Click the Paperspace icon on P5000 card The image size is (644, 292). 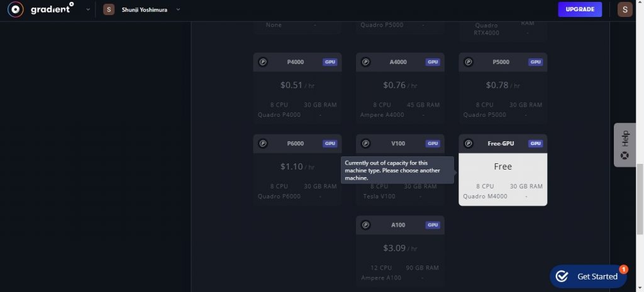coord(468,62)
